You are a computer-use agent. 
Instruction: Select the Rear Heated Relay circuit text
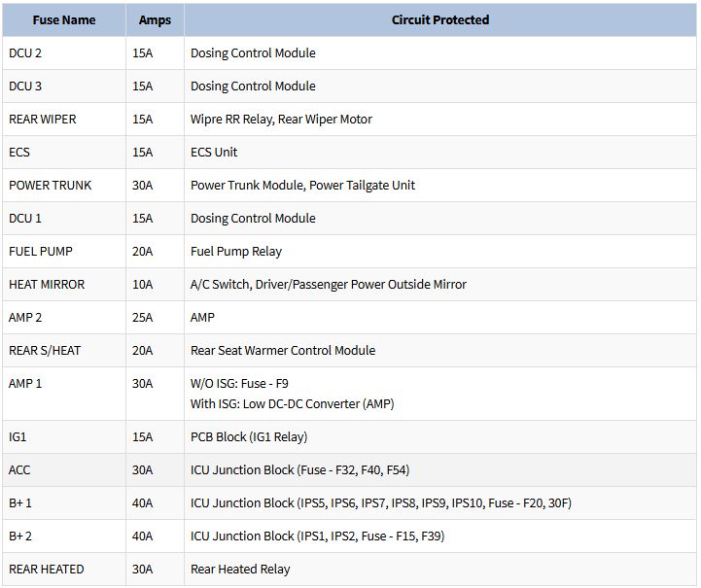240,570
